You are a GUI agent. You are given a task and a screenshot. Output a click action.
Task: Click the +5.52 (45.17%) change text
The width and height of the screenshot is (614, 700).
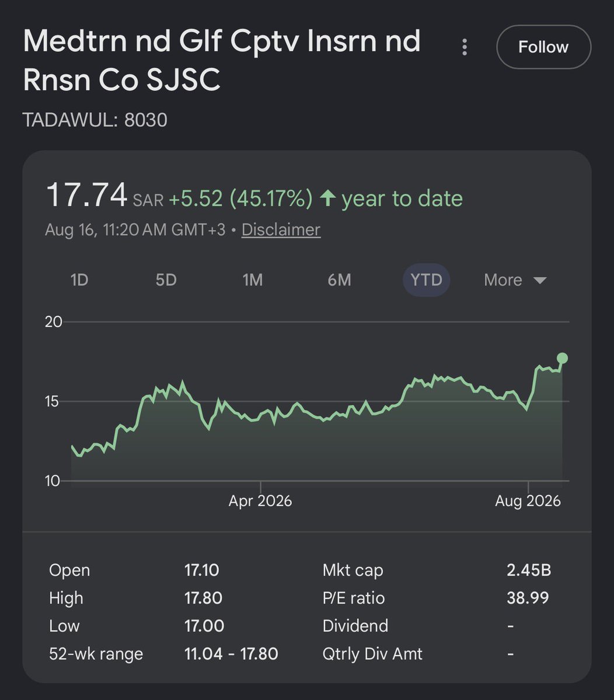click(x=240, y=198)
